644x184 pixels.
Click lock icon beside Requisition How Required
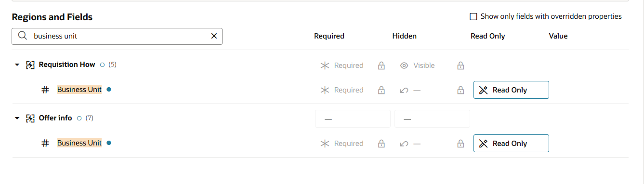click(x=381, y=66)
